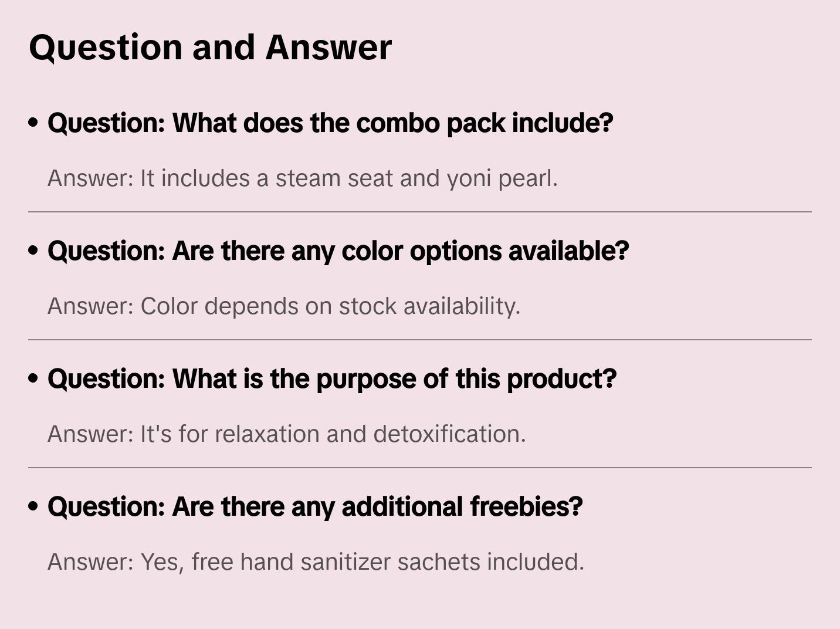Select the color options available question
This screenshot has height=629, width=840.
pos(338,251)
